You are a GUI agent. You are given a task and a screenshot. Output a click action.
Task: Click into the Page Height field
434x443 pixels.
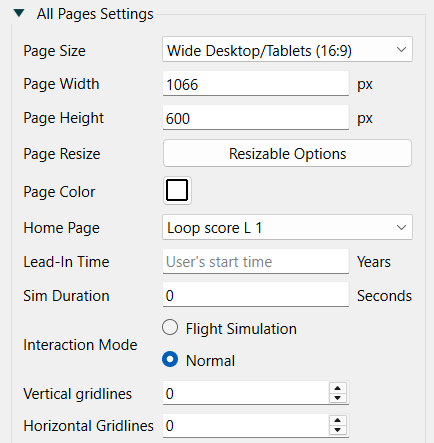[256, 117]
